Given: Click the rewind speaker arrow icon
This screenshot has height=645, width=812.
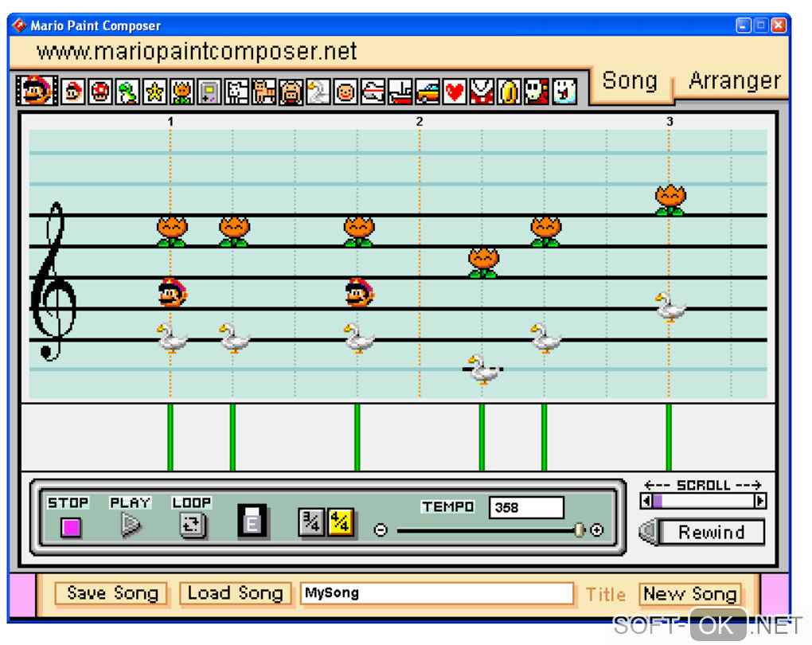Looking at the screenshot, I should [648, 532].
